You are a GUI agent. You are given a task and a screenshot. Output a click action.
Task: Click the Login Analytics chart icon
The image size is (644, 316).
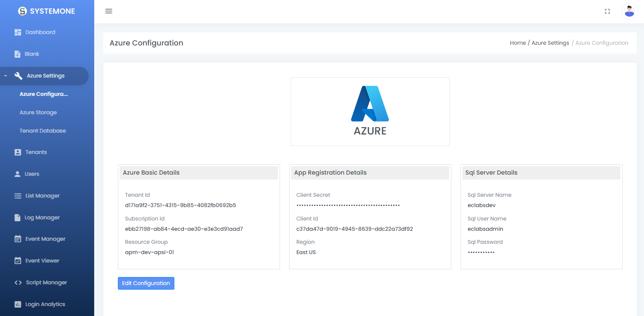tap(18, 305)
